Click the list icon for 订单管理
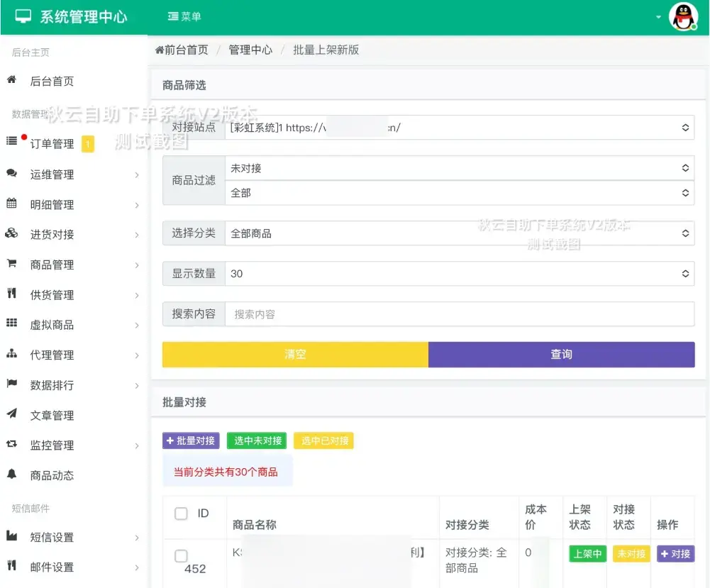The image size is (710, 588). [11, 141]
